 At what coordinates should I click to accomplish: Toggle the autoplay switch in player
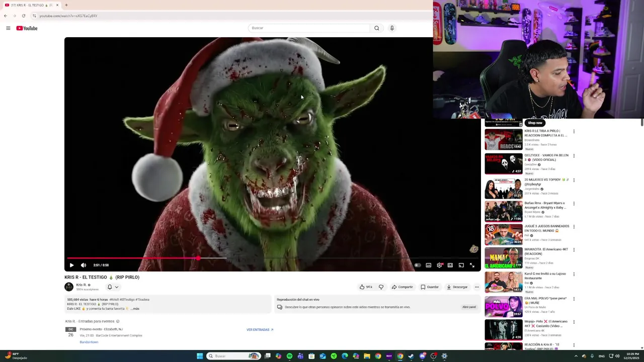pos(417,265)
